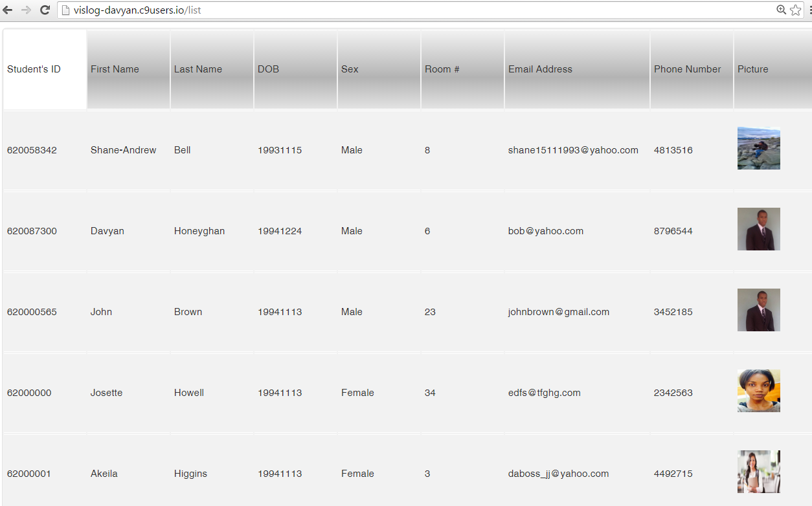Bookmark the page with the star icon
Image resolution: width=812 pixels, height=506 pixels.
tap(796, 10)
